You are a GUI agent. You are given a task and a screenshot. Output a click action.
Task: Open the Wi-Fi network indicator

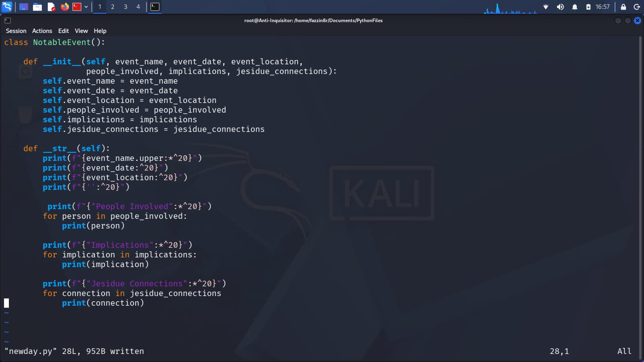point(546,7)
